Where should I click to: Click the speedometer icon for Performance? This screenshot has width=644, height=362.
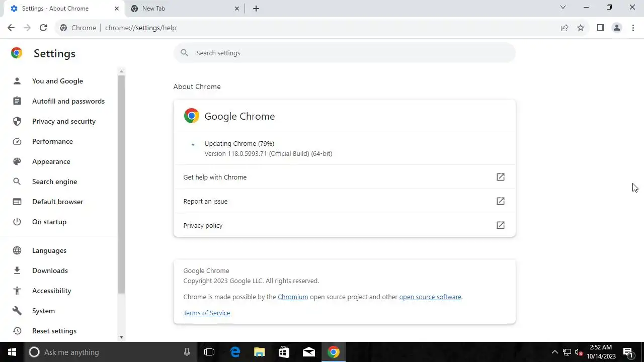coord(17,141)
